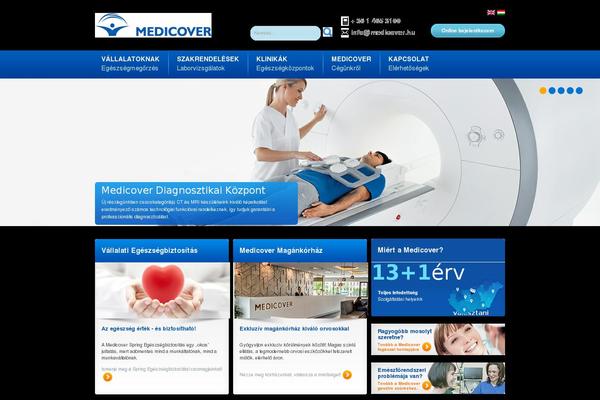Viewport: 600px width, 400px height.
Task: Click orange arrow in Ragyogóbb mosolyt banner
Action: point(426,347)
